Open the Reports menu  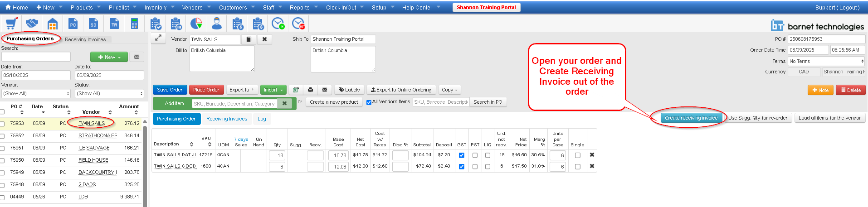(302, 7)
